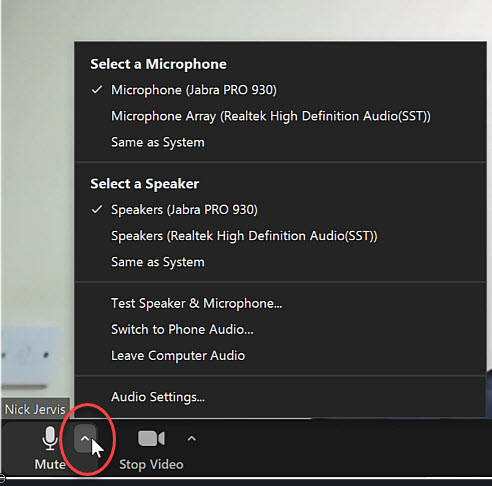
Task: Select Microphone (Jabra PRO 930)
Action: pos(194,90)
